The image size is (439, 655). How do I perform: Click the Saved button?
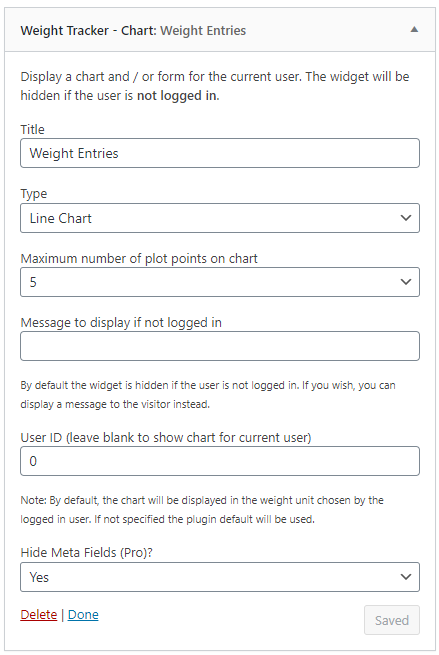(391, 620)
